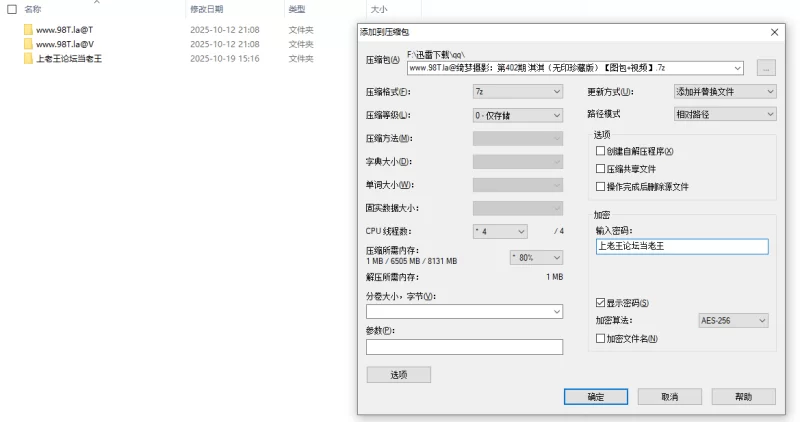
Task: Open the 压缩格式 7z dropdown
Action: (x=518, y=92)
